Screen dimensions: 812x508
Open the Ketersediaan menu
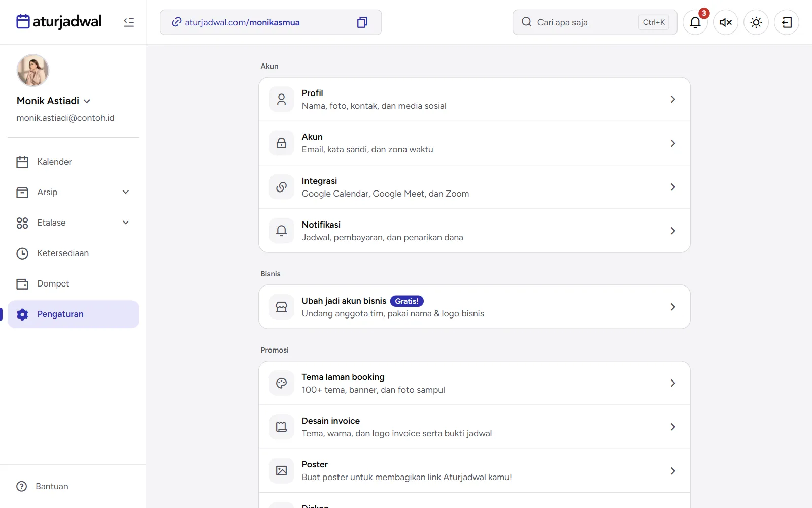73,253
